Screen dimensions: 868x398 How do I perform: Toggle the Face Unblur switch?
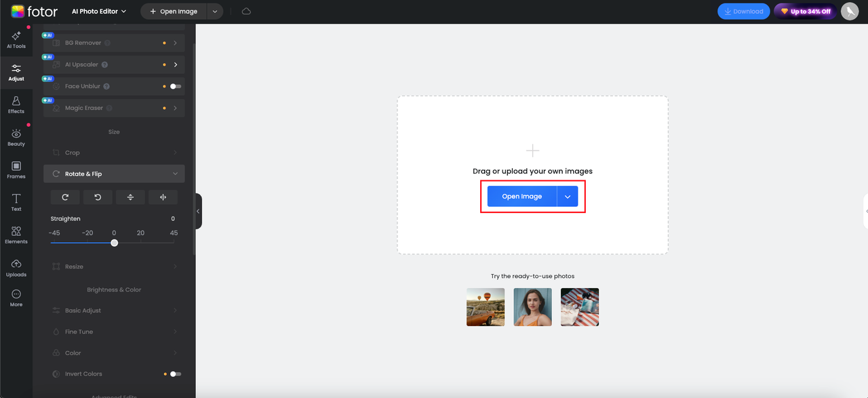(176, 86)
